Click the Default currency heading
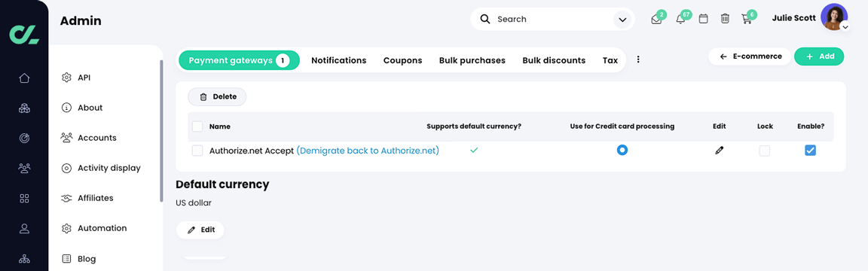868x271 pixels. click(x=222, y=184)
